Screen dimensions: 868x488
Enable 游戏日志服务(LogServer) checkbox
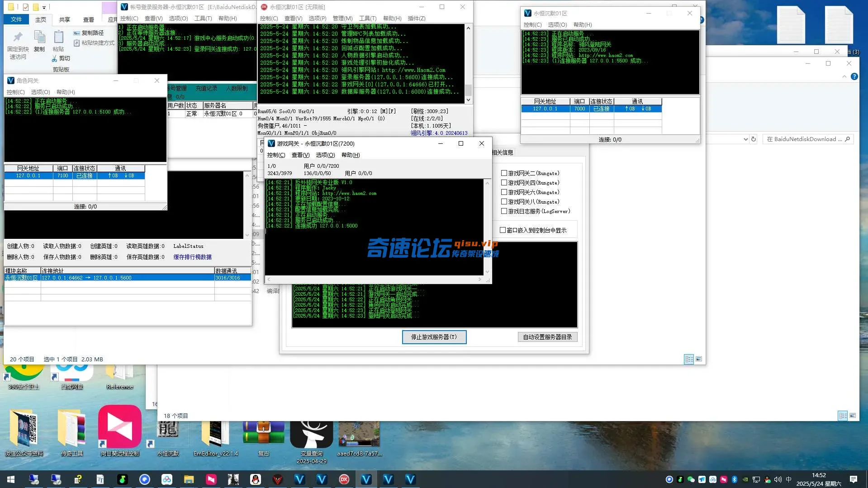coord(504,211)
